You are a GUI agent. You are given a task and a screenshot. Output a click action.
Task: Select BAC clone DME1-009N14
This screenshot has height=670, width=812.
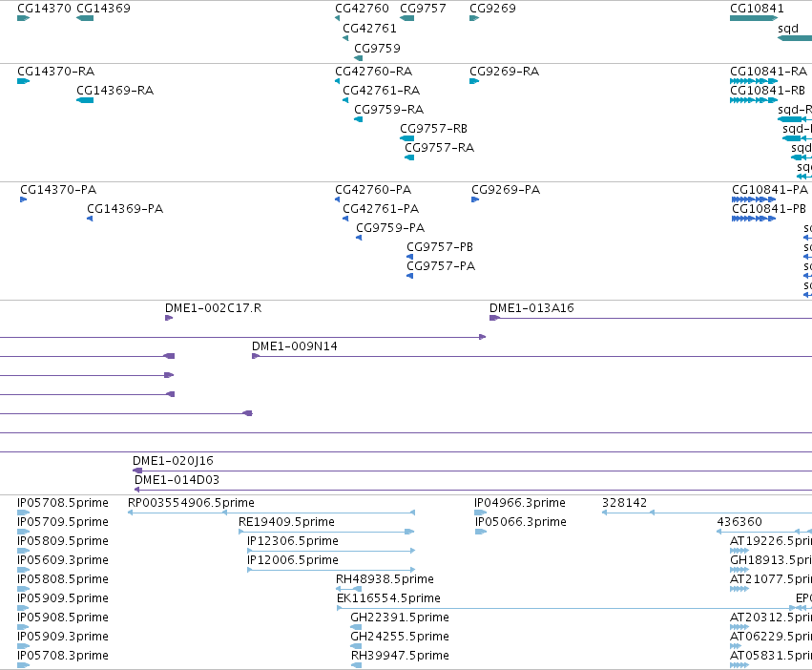[294, 346]
